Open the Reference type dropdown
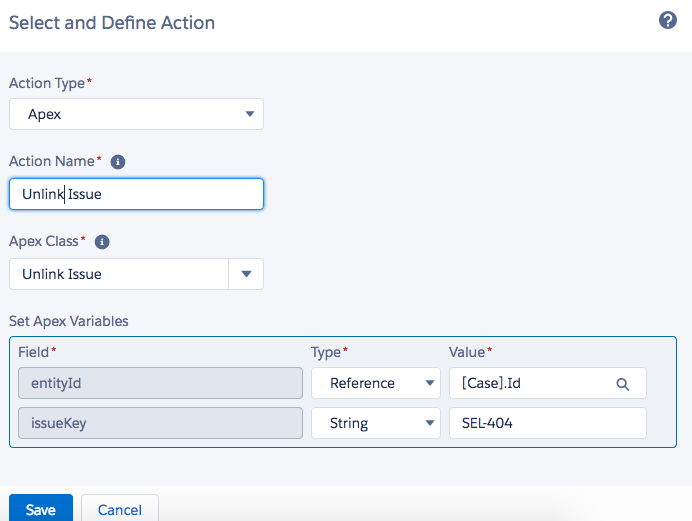The image size is (692, 521). pos(375,383)
